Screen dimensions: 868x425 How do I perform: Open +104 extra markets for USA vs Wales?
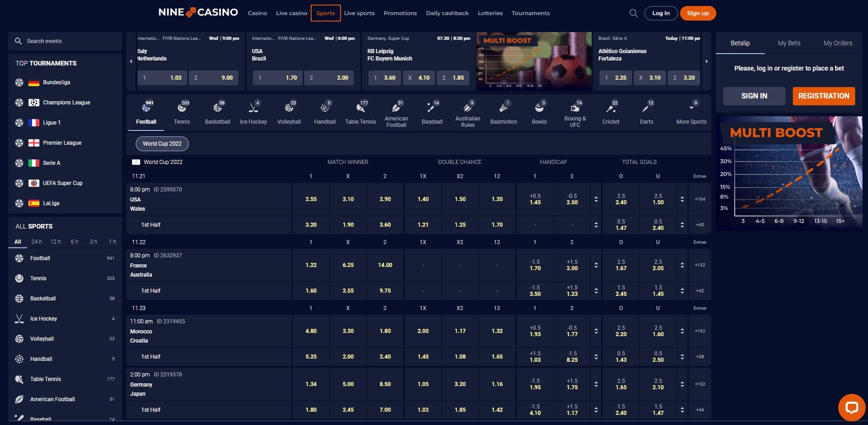(700, 199)
